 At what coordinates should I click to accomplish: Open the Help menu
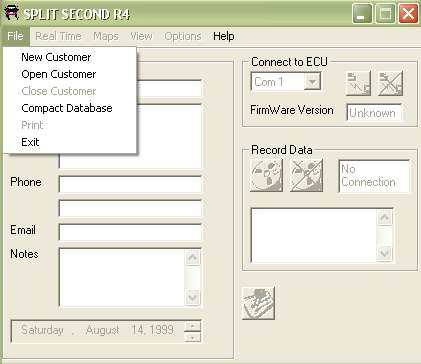[x=224, y=36]
